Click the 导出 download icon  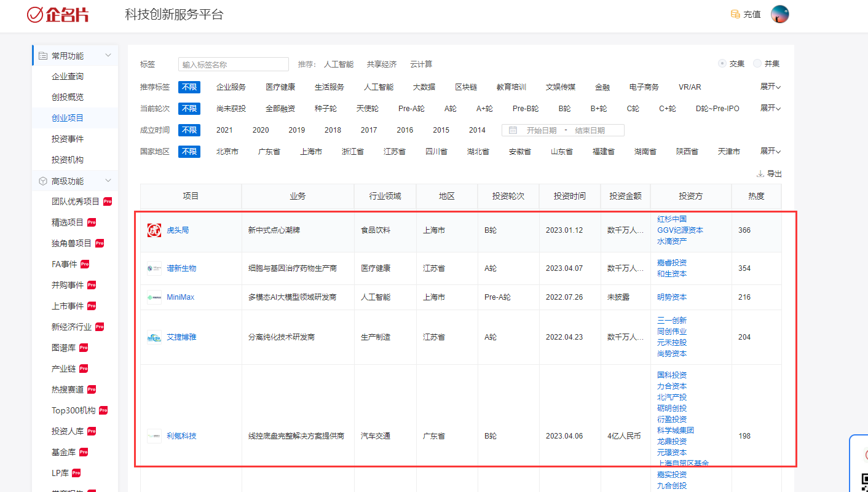(x=760, y=174)
